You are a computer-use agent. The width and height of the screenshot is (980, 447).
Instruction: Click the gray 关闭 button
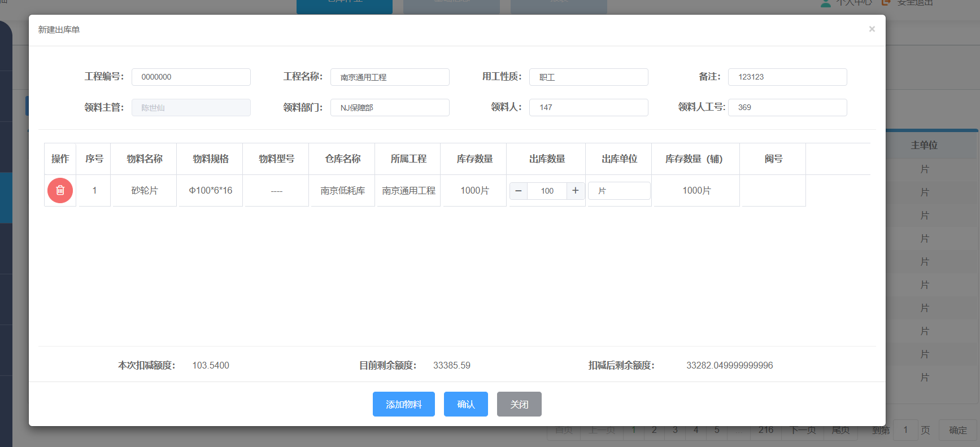coord(519,404)
